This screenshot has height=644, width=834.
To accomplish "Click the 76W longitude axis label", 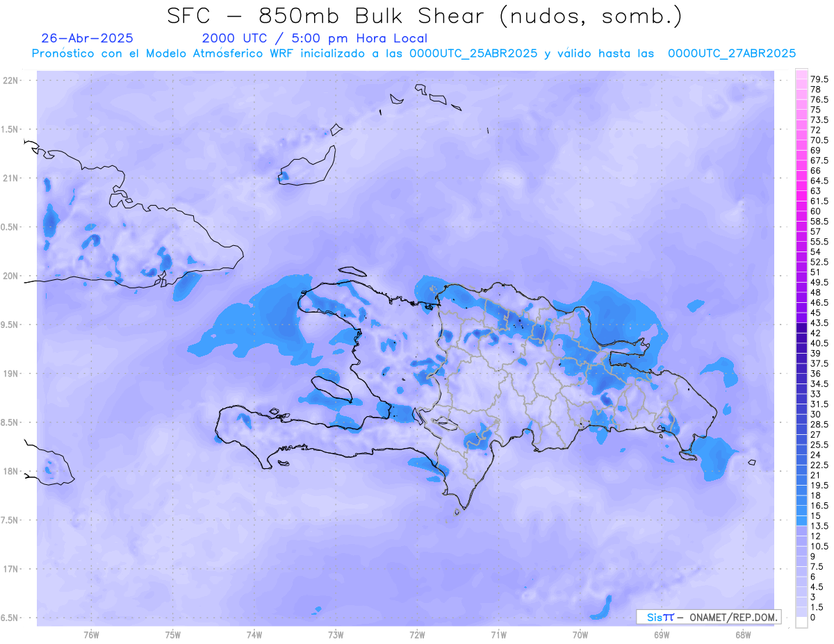I will tap(91, 634).
